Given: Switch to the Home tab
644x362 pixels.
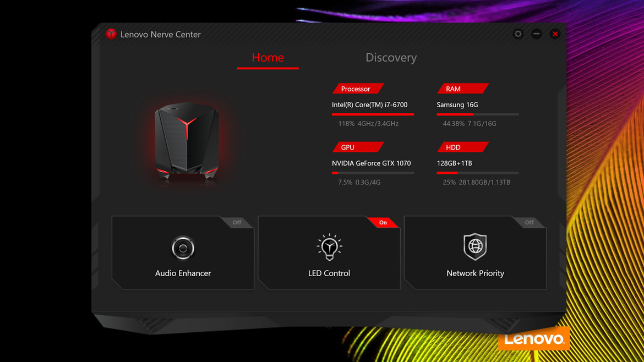Looking at the screenshot, I should (268, 57).
